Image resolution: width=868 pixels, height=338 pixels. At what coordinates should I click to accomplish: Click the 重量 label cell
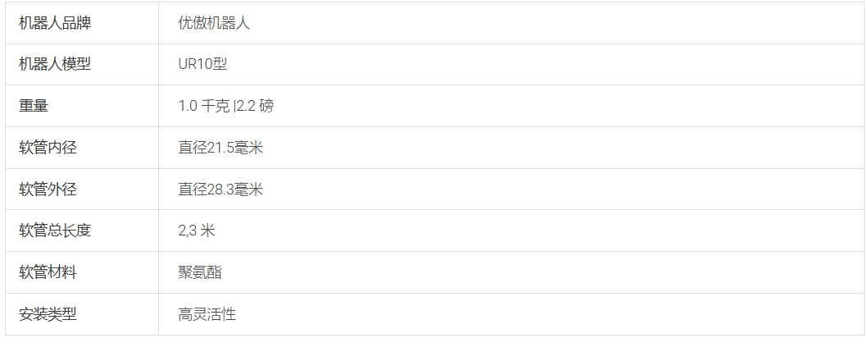point(34,106)
